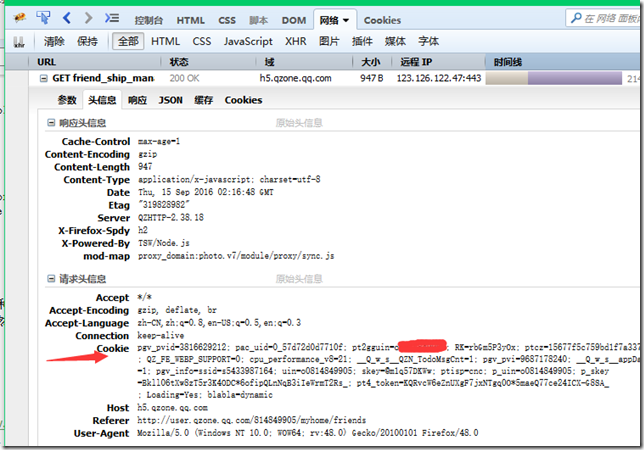This screenshot has height=450, width=644.
Task: View raw headers link in 响应头信息
Action: pos(299,123)
